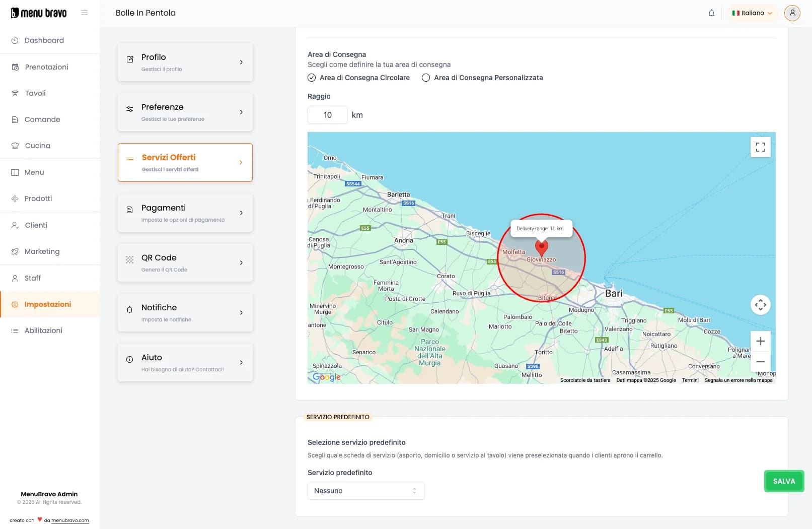Open Prenotazioni in the sidebar
The width and height of the screenshot is (812, 529).
point(46,67)
